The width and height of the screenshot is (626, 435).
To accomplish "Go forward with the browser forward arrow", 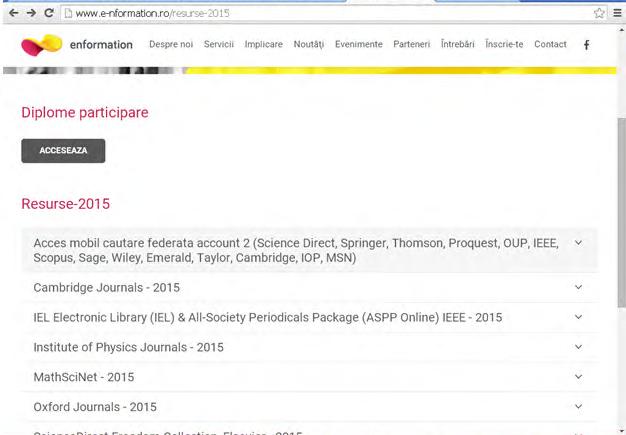I will (x=31, y=13).
